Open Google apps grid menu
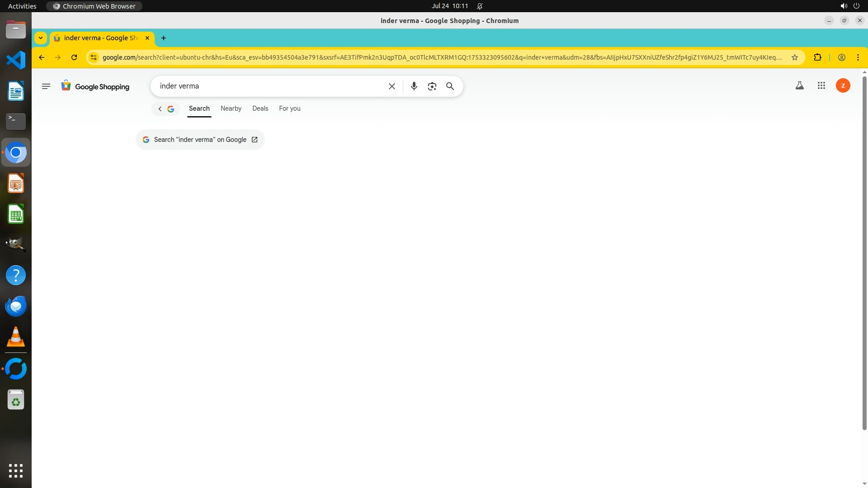Image resolution: width=868 pixels, height=488 pixels. tap(821, 85)
